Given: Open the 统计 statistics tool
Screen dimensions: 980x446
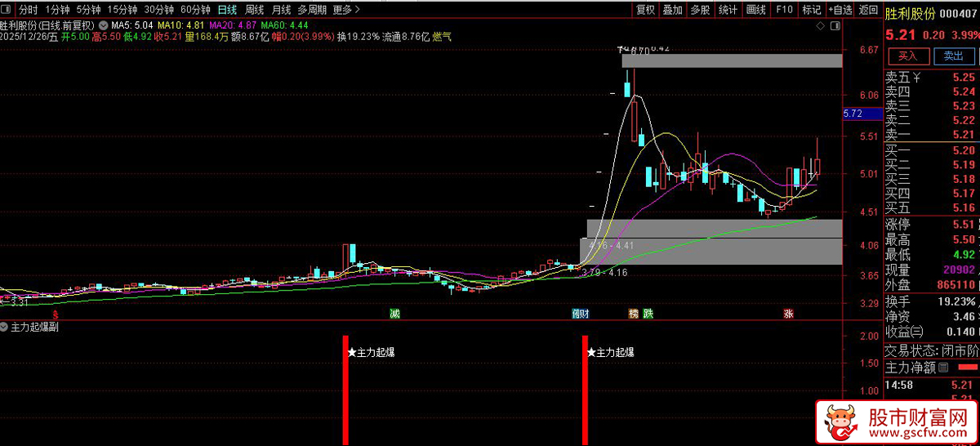Looking at the screenshot, I should (728, 10).
